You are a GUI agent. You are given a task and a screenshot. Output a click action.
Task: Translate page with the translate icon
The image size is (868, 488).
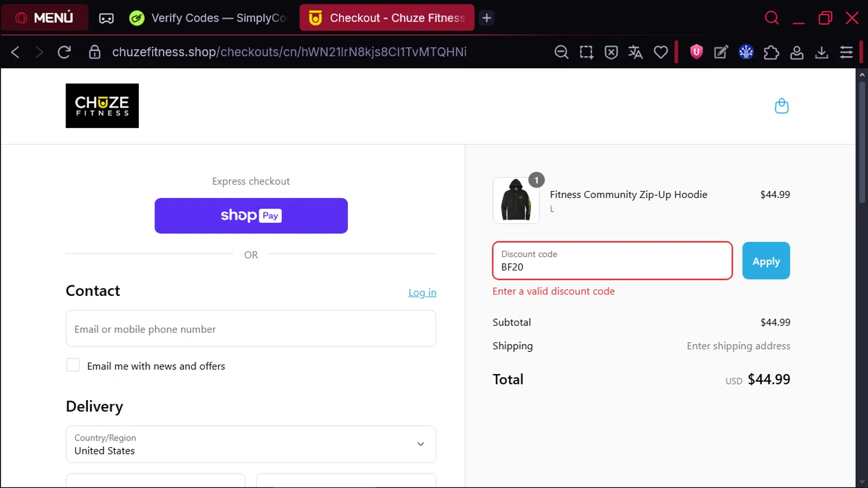(635, 52)
